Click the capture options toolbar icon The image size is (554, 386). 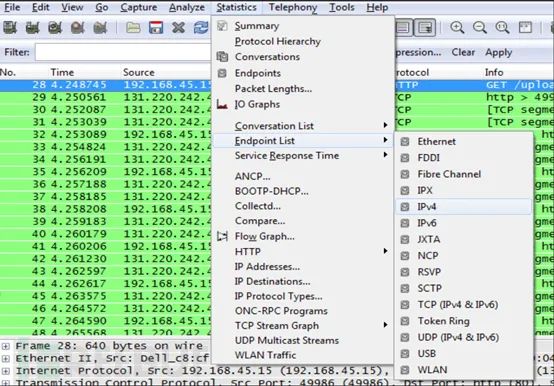[33, 28]
